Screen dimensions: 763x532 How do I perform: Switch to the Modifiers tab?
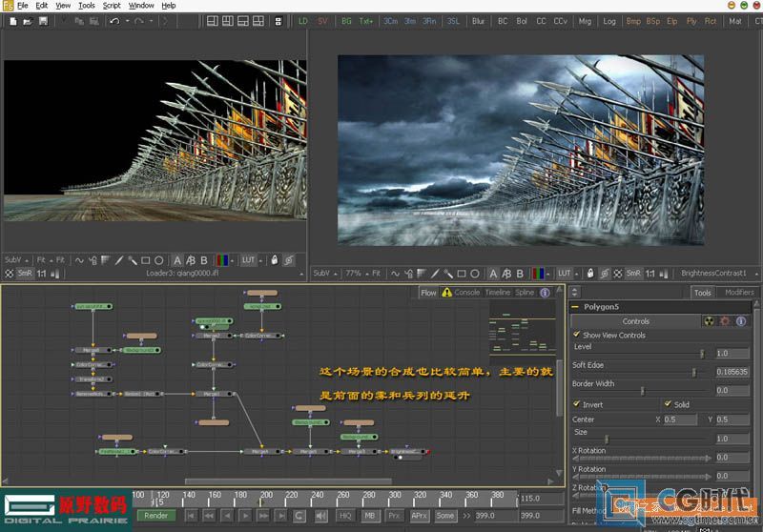[739, 293]
